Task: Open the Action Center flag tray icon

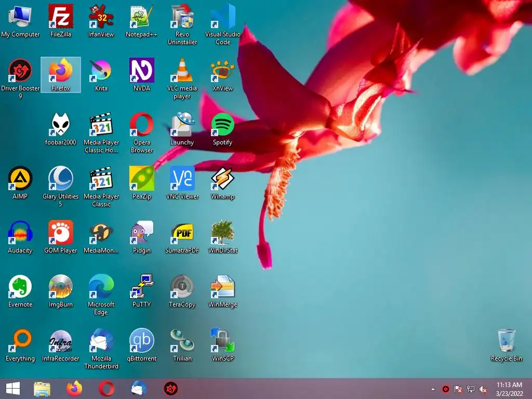Action: [x=458, y=389]
